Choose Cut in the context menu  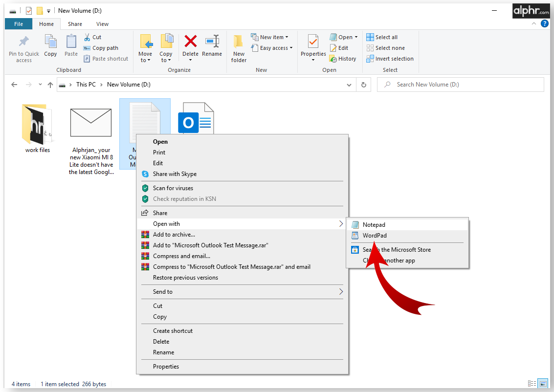242,306
